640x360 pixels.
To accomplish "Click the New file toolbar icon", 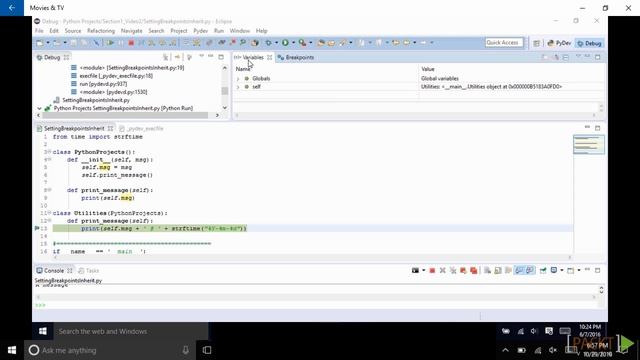I will click(x=40, y=42).
